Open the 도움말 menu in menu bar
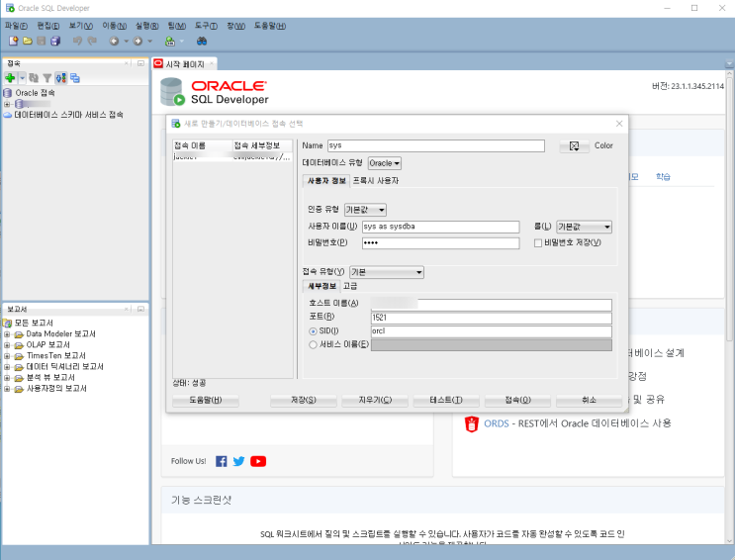735x560 pixels. coord(270,26)
